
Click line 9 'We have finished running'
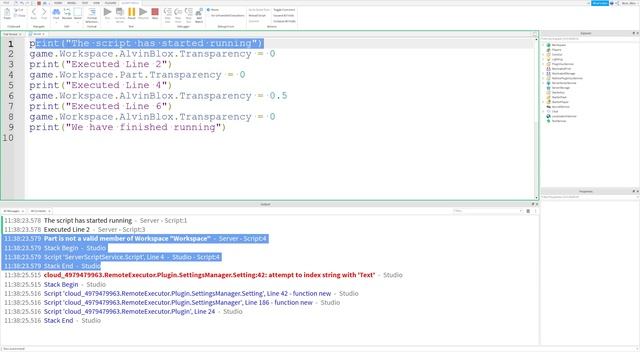127,127
